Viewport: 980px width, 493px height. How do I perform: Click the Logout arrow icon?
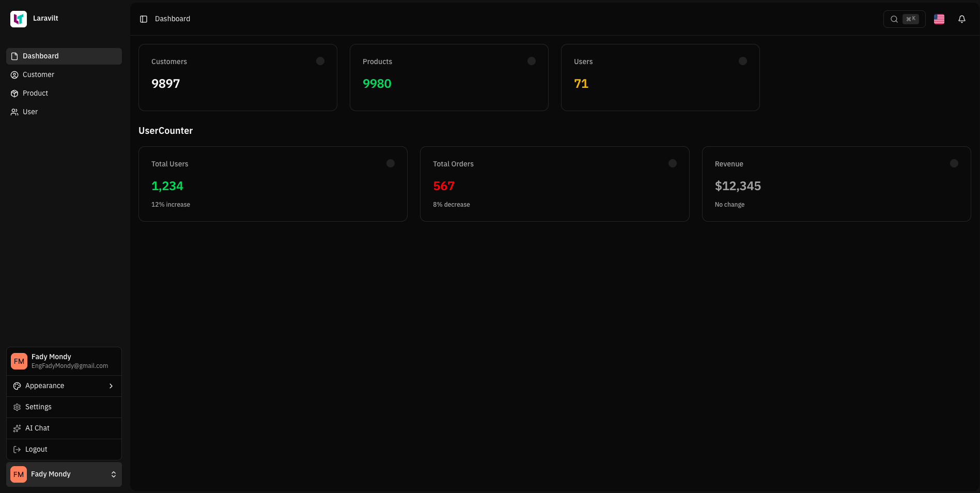[17, 449]
